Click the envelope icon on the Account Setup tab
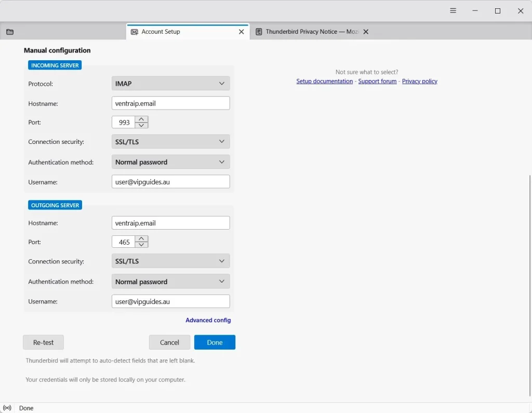532x413 pixels. pyautogui.click(x=134, y=32)
